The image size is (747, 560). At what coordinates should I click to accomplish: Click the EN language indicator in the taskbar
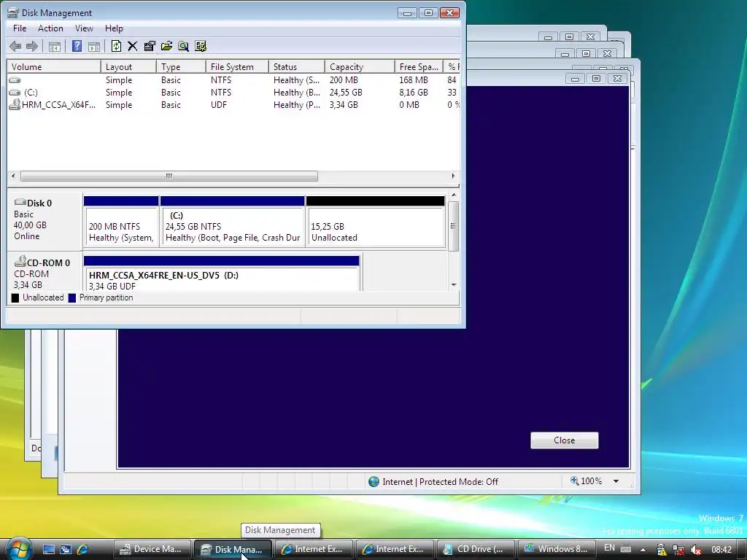609,548
